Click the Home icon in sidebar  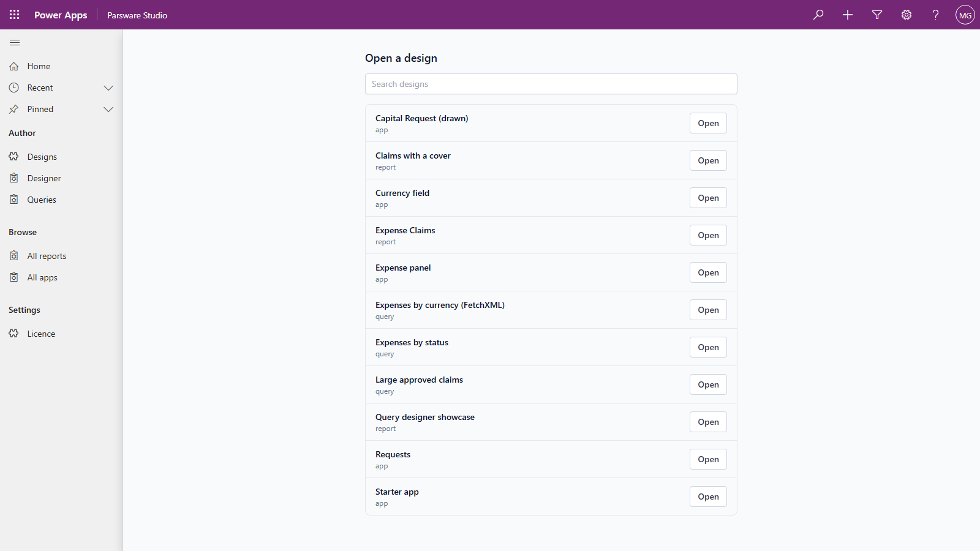click(14, 66)
